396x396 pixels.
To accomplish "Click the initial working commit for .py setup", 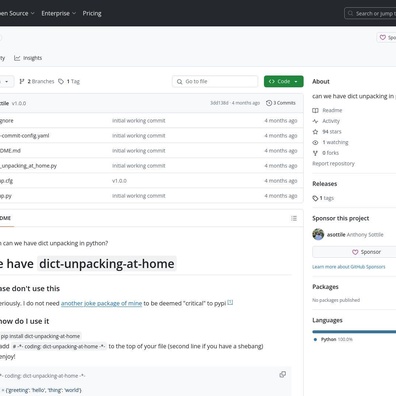I will 139,196.
